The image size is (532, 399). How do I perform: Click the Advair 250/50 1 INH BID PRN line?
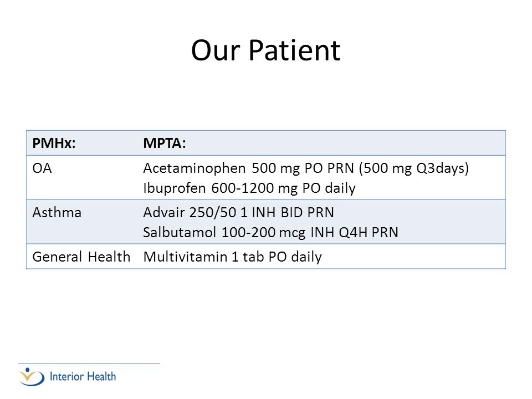coord(238,212)
